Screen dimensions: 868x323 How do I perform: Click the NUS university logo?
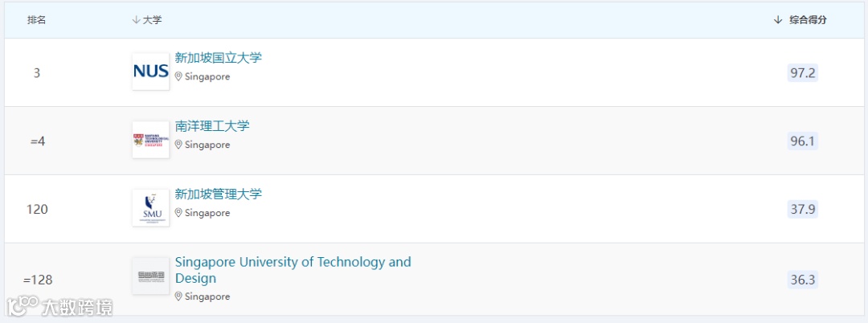(151, 72)
